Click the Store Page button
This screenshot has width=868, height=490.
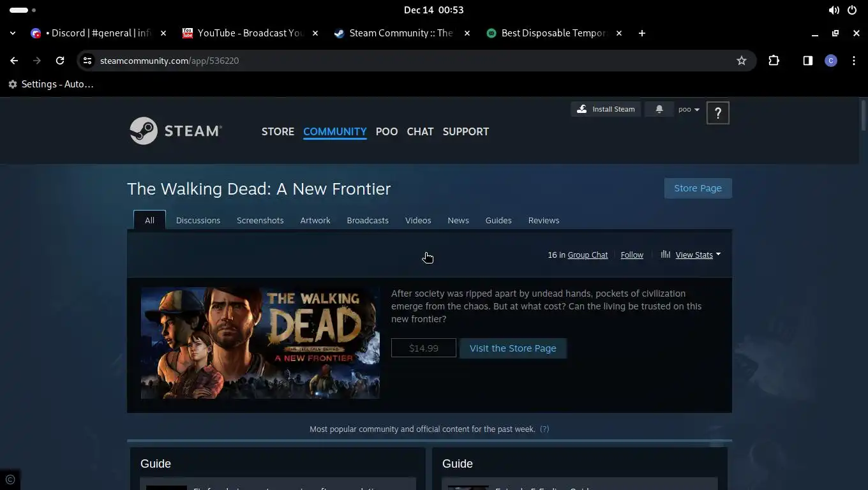698,188
